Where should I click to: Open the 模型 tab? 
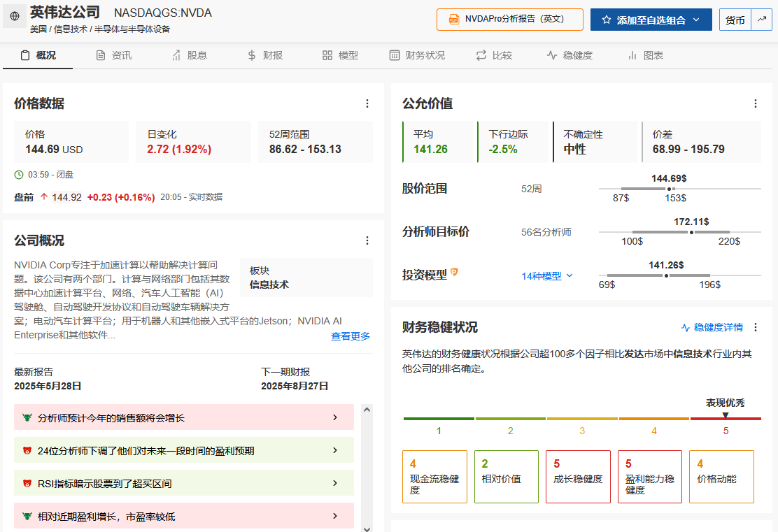(x=340, y=55)
